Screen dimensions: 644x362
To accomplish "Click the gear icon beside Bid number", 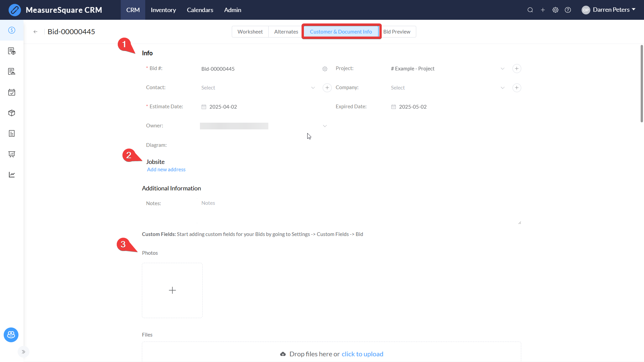I will click(x=325, y=69).
